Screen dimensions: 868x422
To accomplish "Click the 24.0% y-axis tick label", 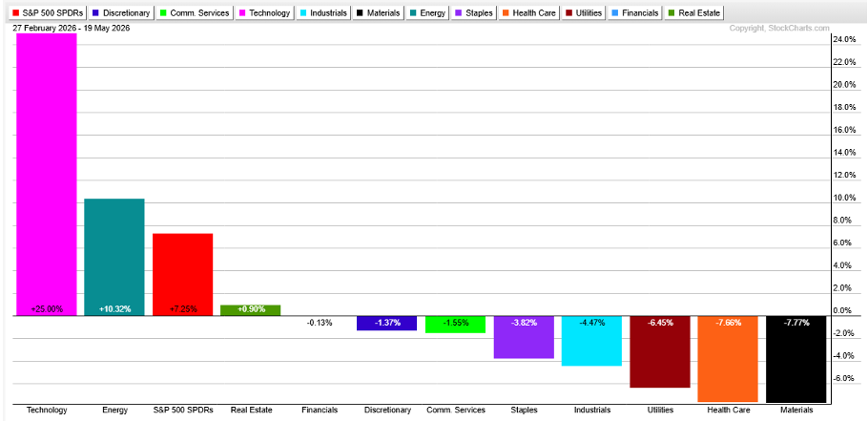I will coord(844,39).
